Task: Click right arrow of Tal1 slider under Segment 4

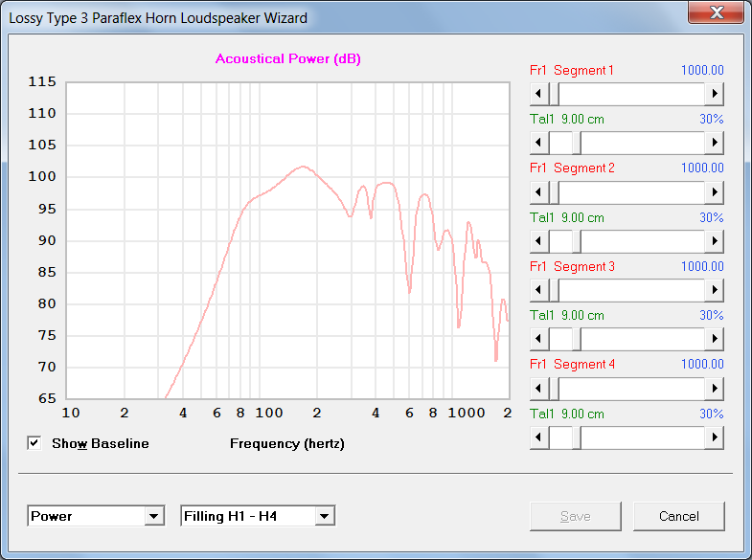Action: tap(714, 437)
